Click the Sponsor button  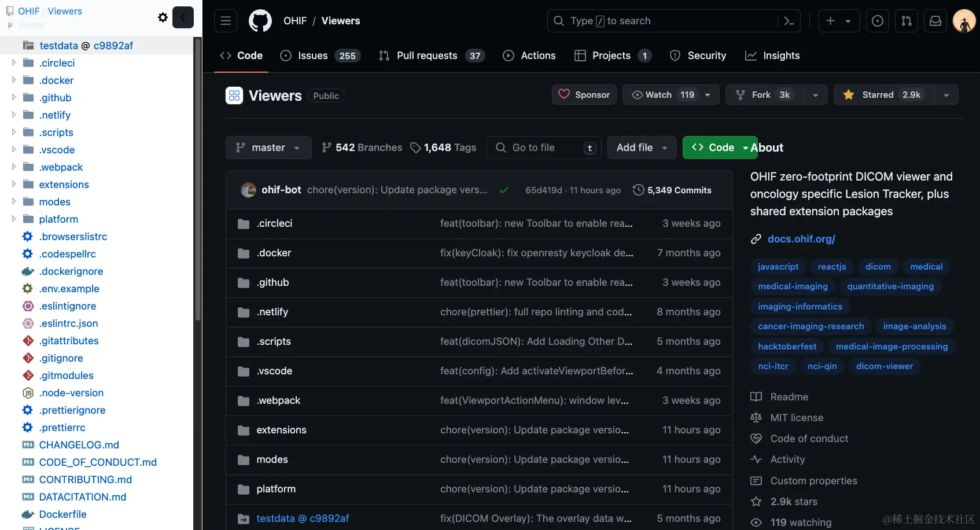tap(584, 95)
